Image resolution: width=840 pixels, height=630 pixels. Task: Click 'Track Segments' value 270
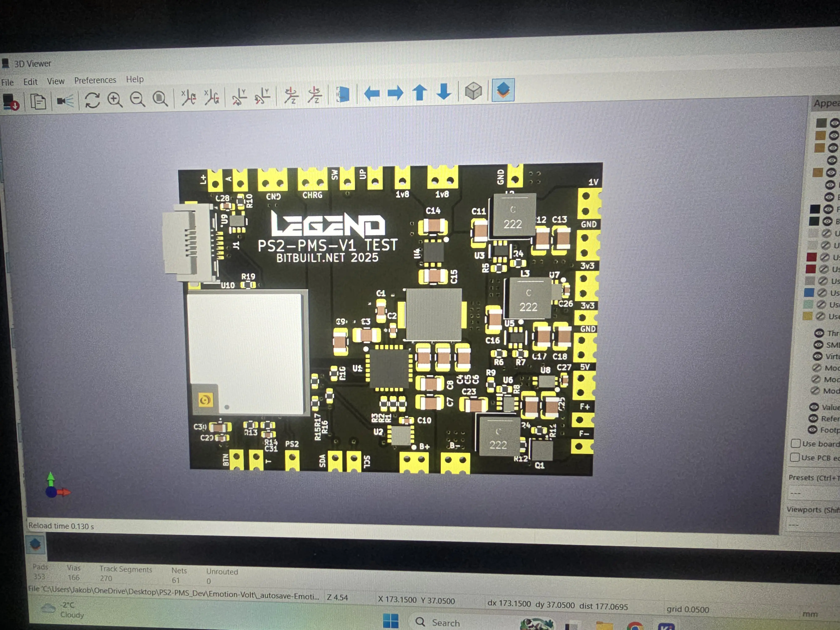point(106,578)
